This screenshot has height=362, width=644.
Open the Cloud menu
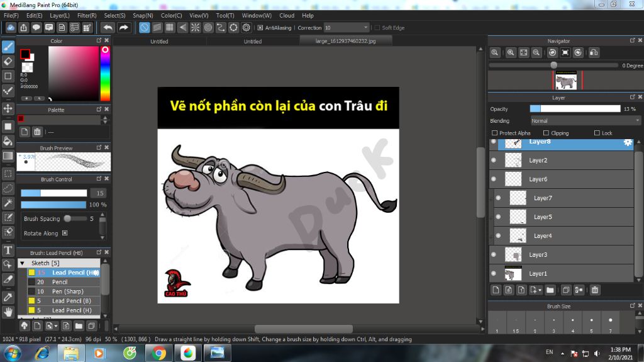(x=287, y=15)
